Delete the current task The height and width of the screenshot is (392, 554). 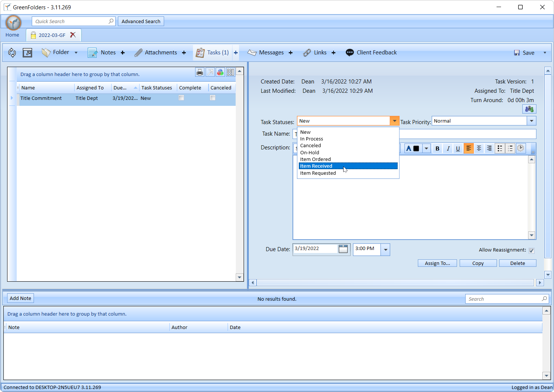pyautogui.click(x=517, y=263)
